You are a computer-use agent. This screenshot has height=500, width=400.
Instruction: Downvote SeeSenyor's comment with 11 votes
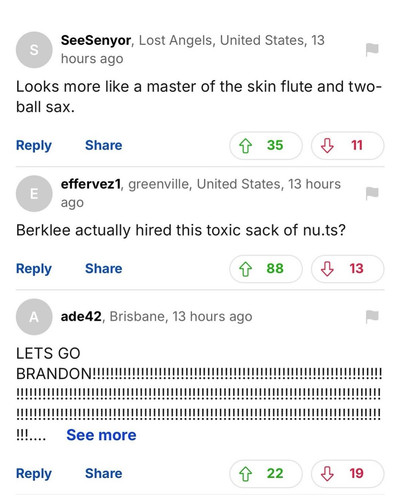coord(347,146)
